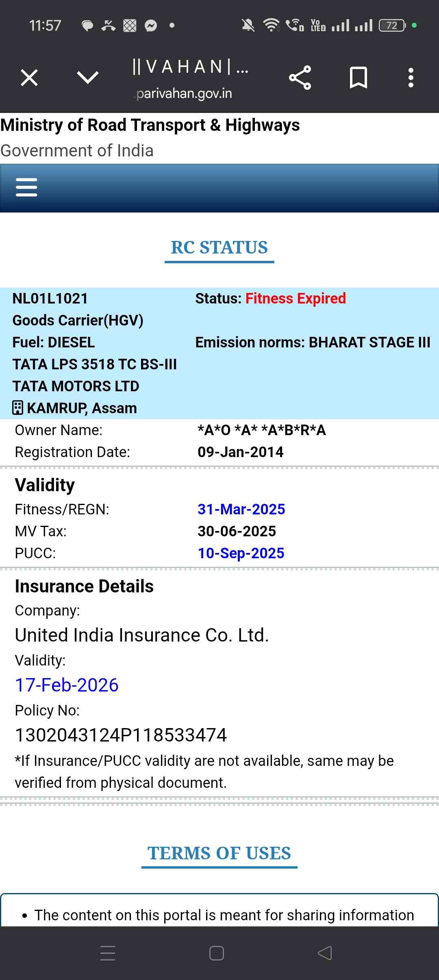The image size is (439, 980).
Task: Tap insurance validity 17-Feb-2026
Action: [x=67, y=685]
